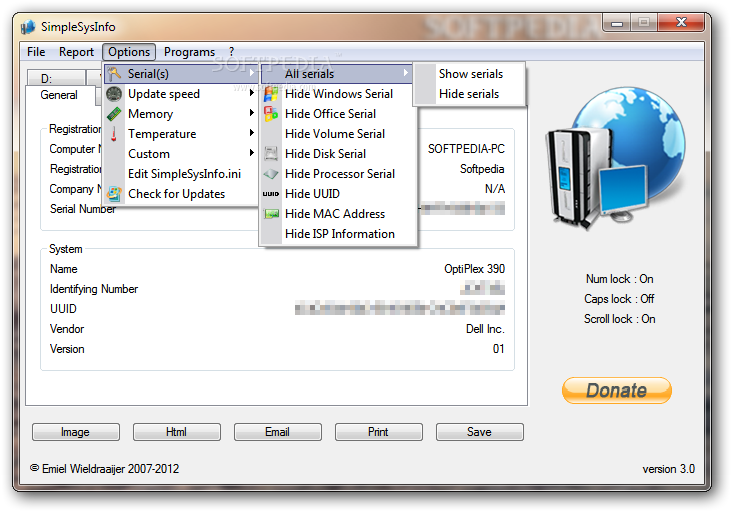Select Hide Volume Serial
Viewport: 732px width, 512px height.
coord(338,134)
